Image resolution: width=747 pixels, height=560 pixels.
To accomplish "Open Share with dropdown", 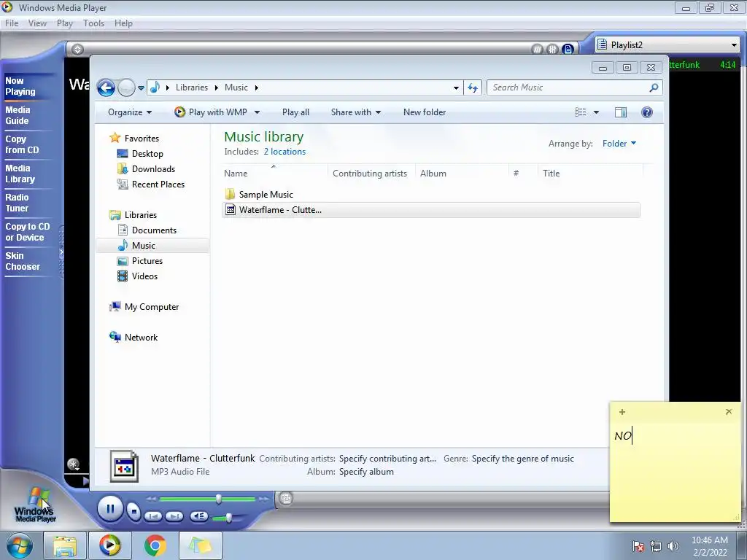I will pos(356,112).
